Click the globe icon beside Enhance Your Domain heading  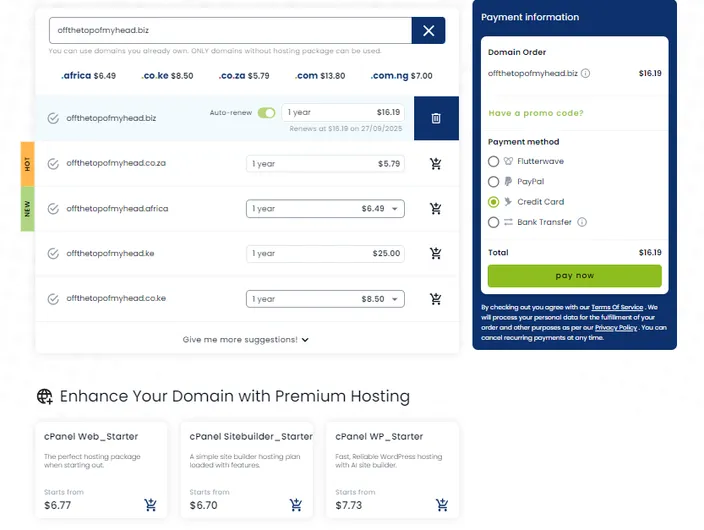tap(44, 397)
